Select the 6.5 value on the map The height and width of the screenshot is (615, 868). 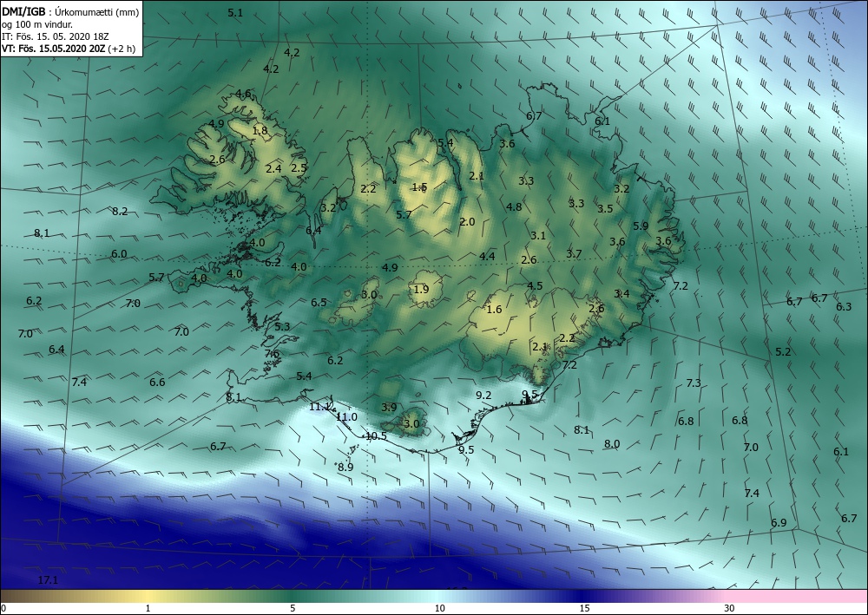point(319,302)
